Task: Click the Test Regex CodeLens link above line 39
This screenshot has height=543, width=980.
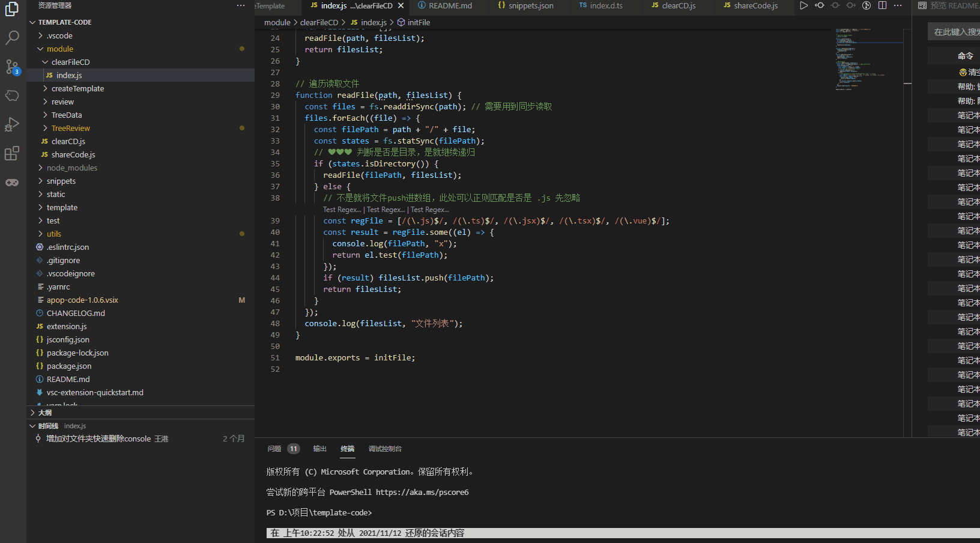Action: pos(342,210)
